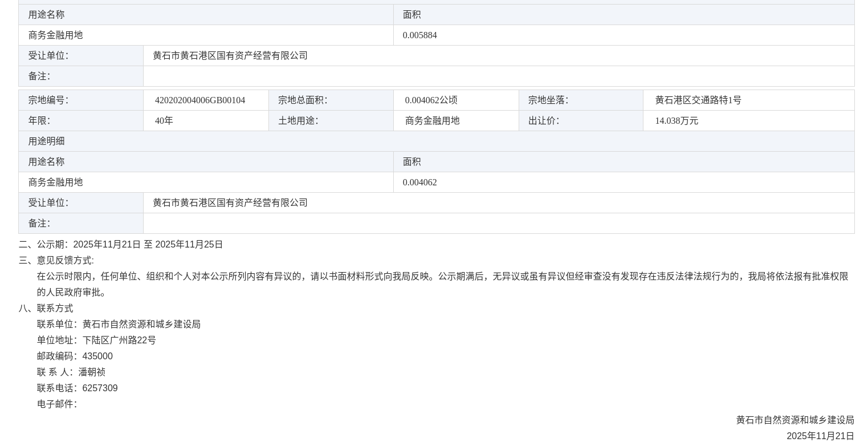868x442 pixels.
Task: Click the 2025年11月21日 date at bottom right
Action: (x=820, y=436)
